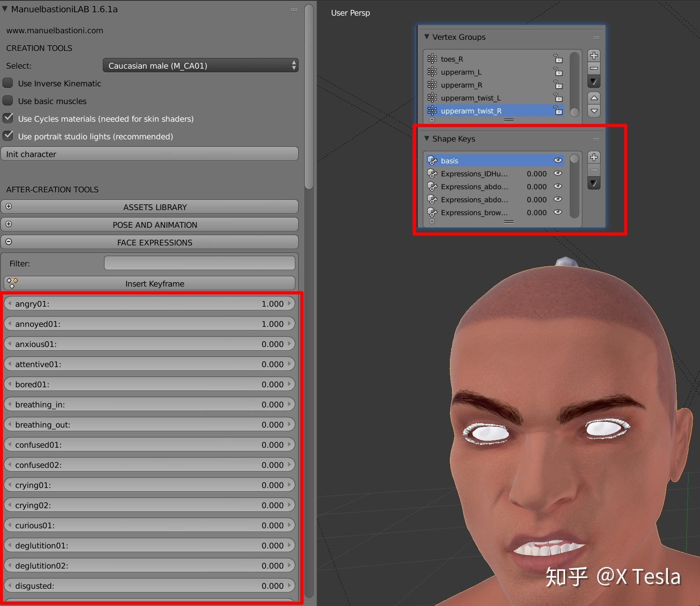The width and height of the screenshot is (700, 606).
Task: Enable Use Inverse Kinematic
Action: [x=8, y=83]
